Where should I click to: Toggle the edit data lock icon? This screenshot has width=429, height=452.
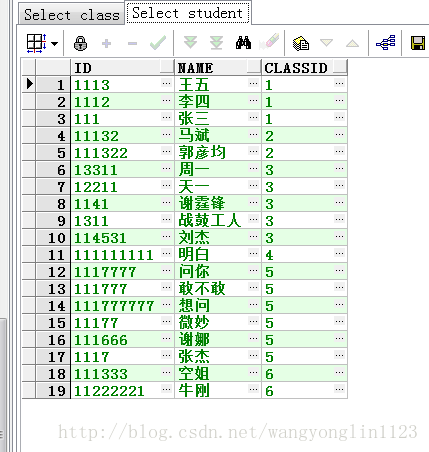[80, 43]
